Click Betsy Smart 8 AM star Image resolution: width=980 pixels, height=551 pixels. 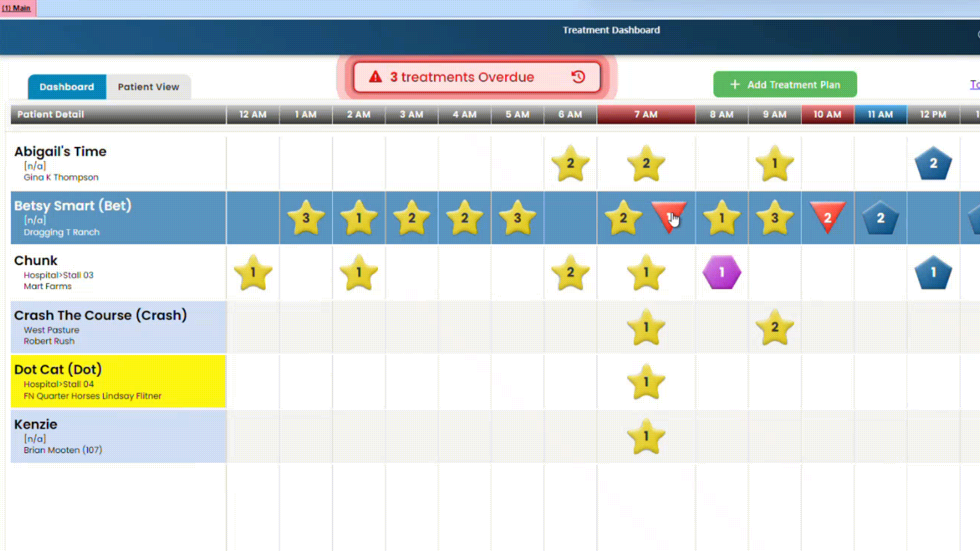coord(722,218)
